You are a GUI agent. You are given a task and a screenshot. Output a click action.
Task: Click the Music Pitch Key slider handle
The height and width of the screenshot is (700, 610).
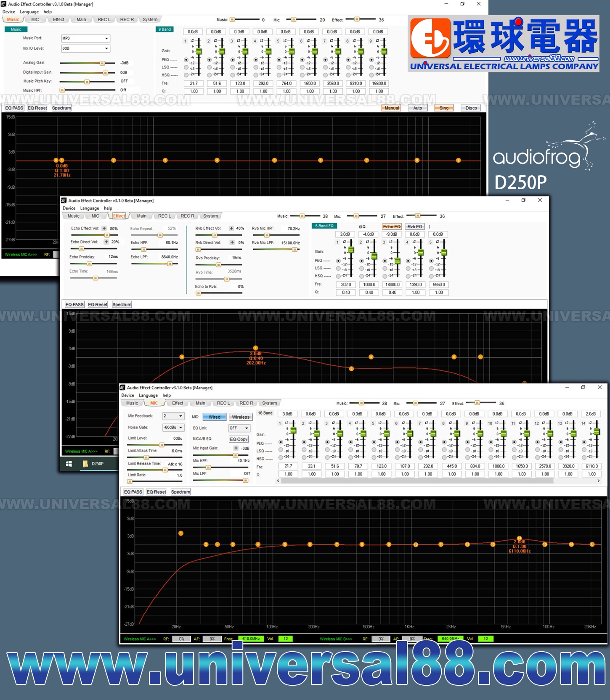click(x=87, y=82)
